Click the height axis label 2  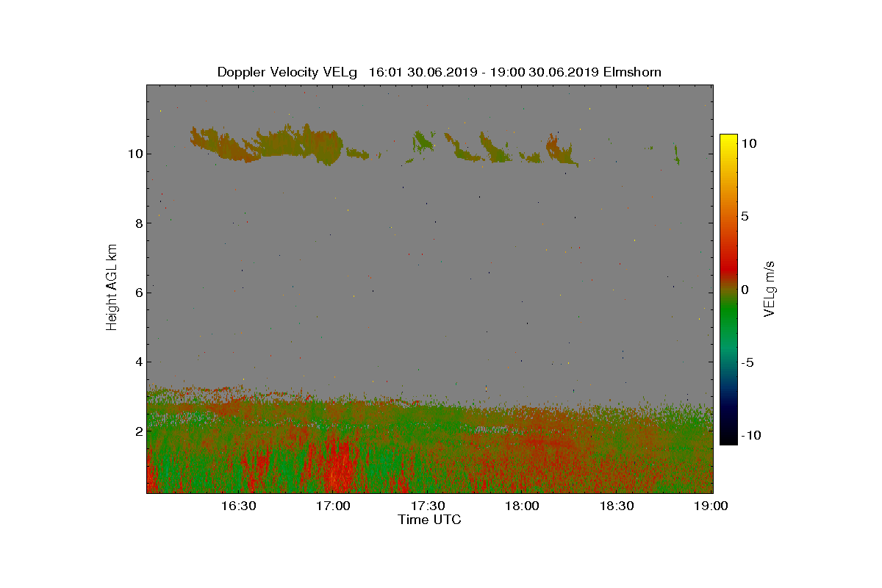(138, 431)
